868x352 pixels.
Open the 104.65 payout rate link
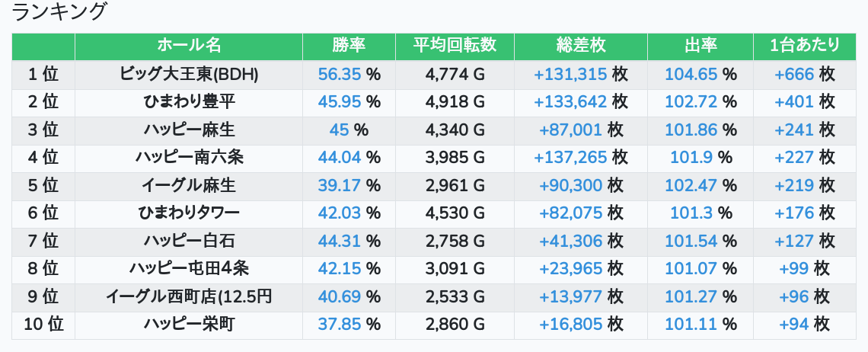691,74
